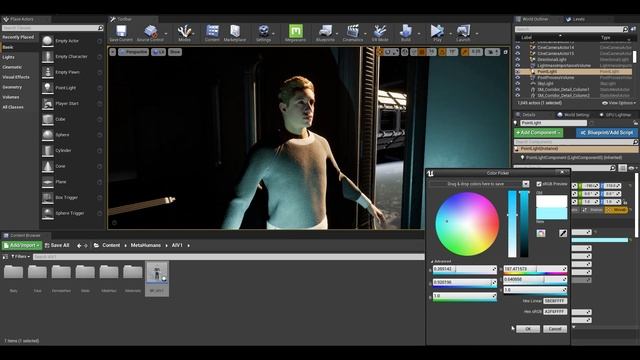Screen dimensions: 640x360
Task: Toggle visibility eye for SM_Corridor_Detail_Column2
Action: click(518, 96)
